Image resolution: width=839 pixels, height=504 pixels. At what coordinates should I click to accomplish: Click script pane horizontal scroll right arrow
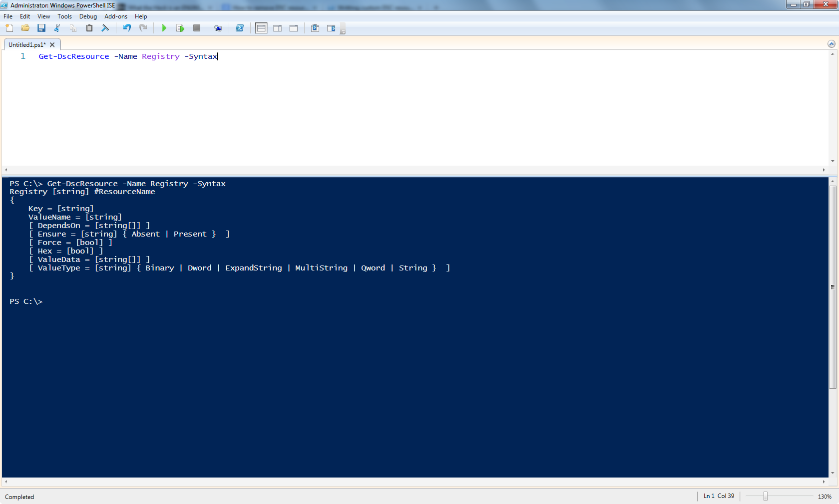pos(824,170)
